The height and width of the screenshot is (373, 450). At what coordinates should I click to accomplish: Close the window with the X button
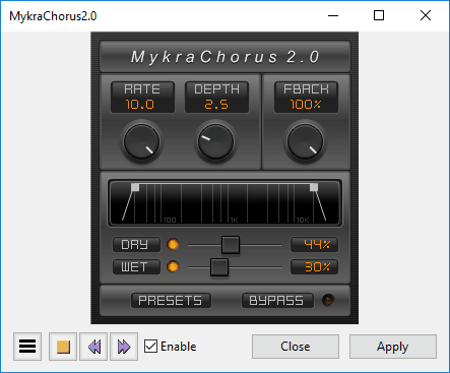425,15
